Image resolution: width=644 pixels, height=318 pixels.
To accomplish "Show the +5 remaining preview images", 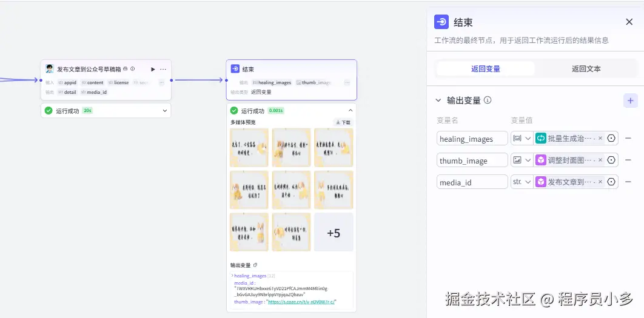I will (334, 232).
